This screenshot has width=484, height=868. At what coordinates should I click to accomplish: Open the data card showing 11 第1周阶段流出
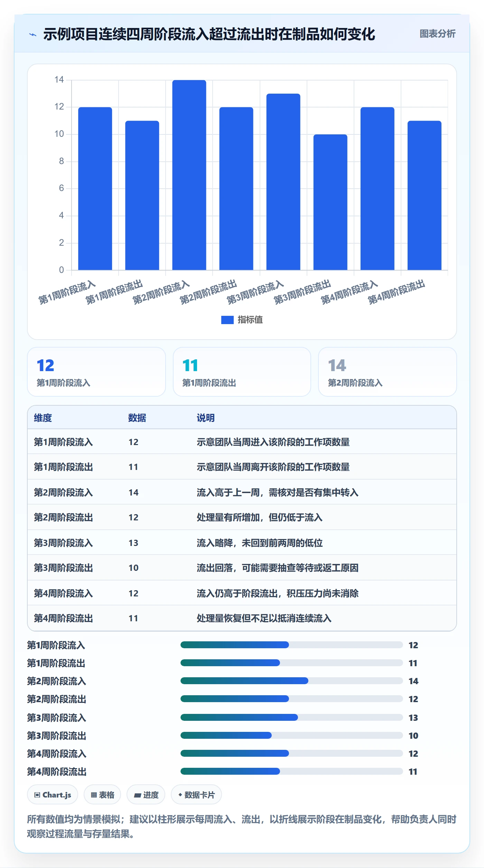pos(242,372)
